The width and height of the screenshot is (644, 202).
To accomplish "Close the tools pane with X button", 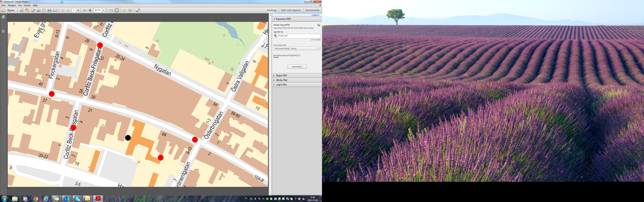I will click(320, 5).
